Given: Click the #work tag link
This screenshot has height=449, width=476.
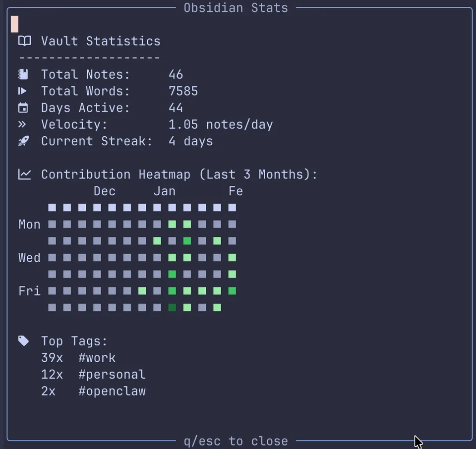Looking at the screenshot, I should click(x=96, y=357).
